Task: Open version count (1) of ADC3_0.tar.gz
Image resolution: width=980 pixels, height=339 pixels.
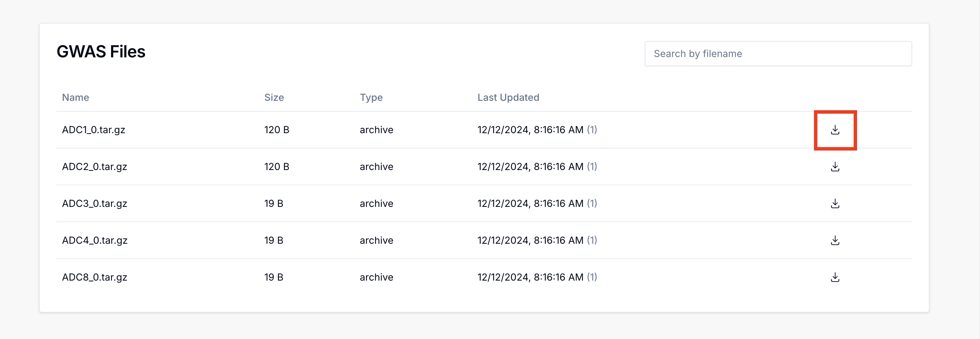Action: click(591, 204)
